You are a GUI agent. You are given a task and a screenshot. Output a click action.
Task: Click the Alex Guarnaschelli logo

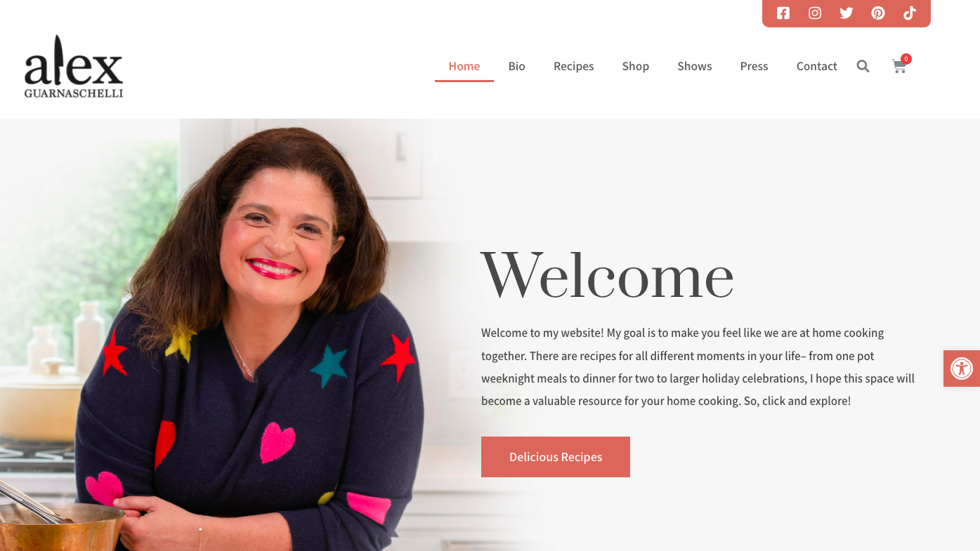(74, 67)
